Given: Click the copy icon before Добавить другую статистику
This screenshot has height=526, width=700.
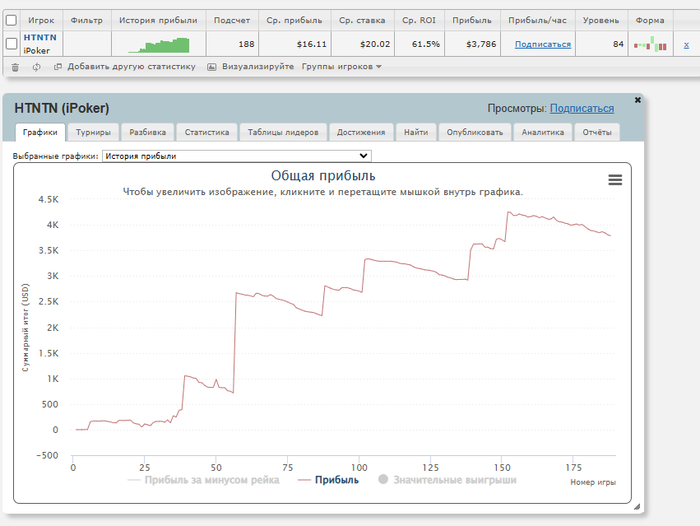Looking at the screenshot, I should tap(58, 67).
